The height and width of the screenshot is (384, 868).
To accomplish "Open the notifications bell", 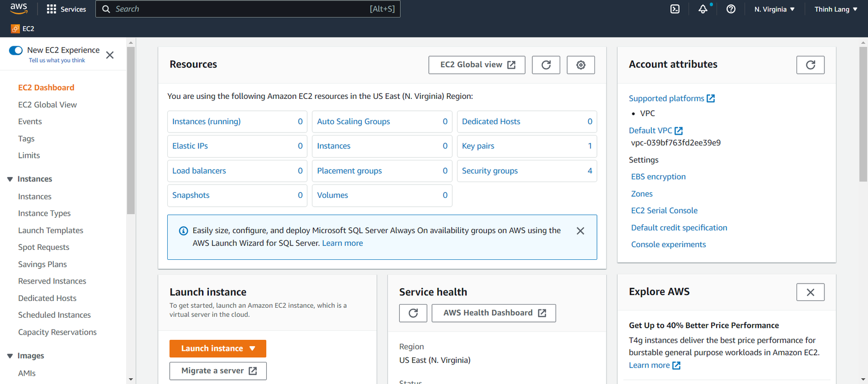I will 703,9.
